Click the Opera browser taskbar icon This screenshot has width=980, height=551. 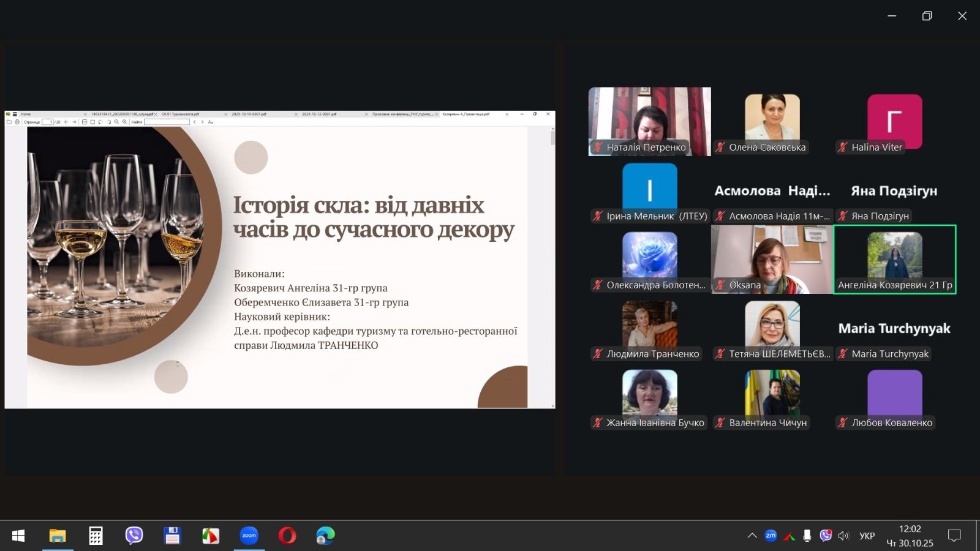[x=287, y=536]
